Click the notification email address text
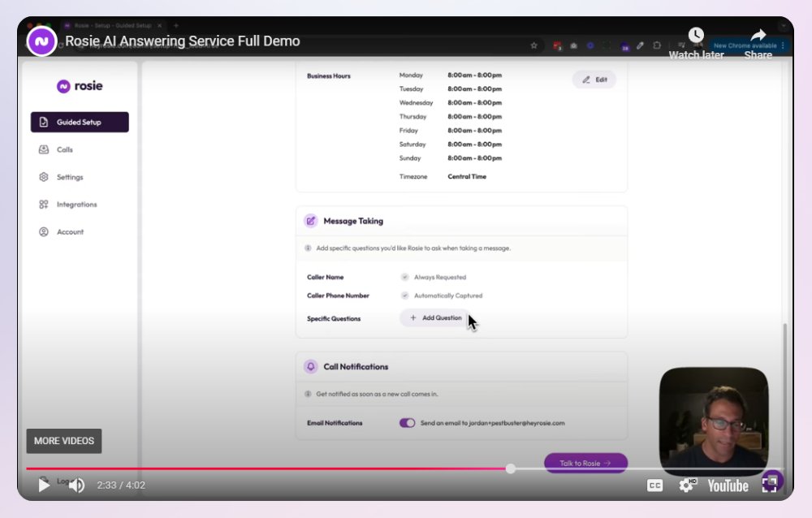The image size is (812, 518). [516, 423]
